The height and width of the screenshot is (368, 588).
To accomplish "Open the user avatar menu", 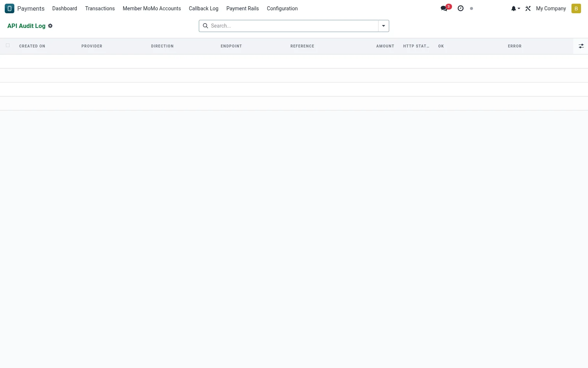I will point(576,8).
